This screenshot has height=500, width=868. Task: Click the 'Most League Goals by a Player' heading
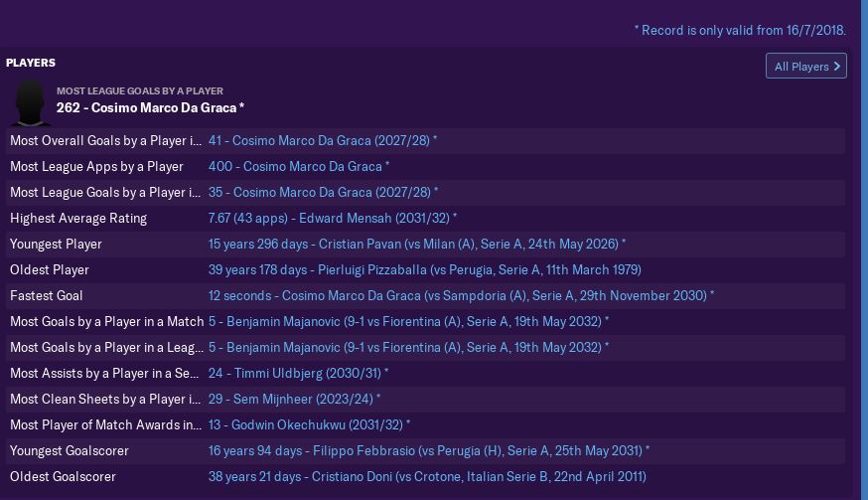coord(139,90)
